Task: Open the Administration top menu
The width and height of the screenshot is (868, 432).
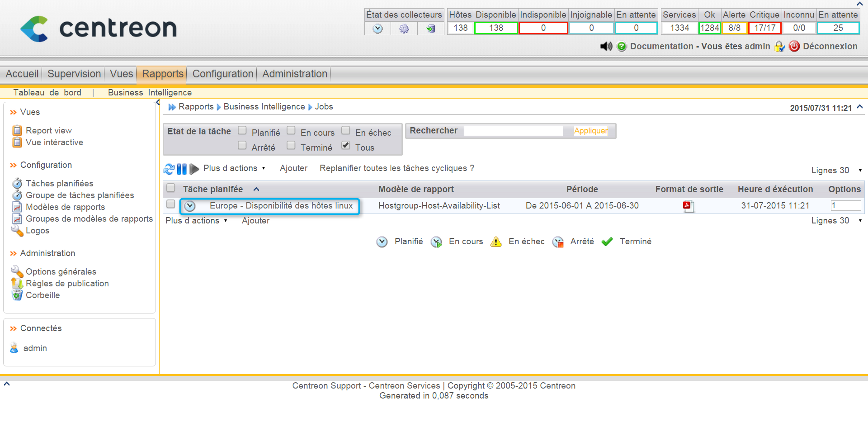Action: pos(295,74)
